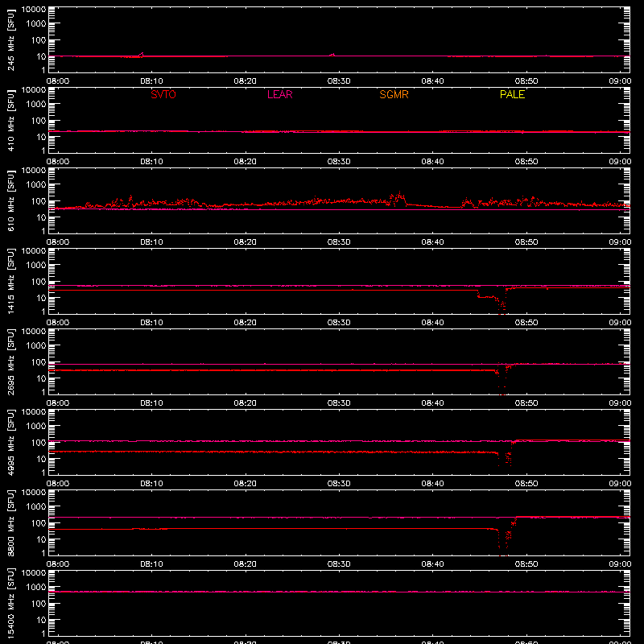Viewport: 644px width, 644px height.
Task: Click 09:00 tick under 245 MHz panel
Action: [620, 81]
